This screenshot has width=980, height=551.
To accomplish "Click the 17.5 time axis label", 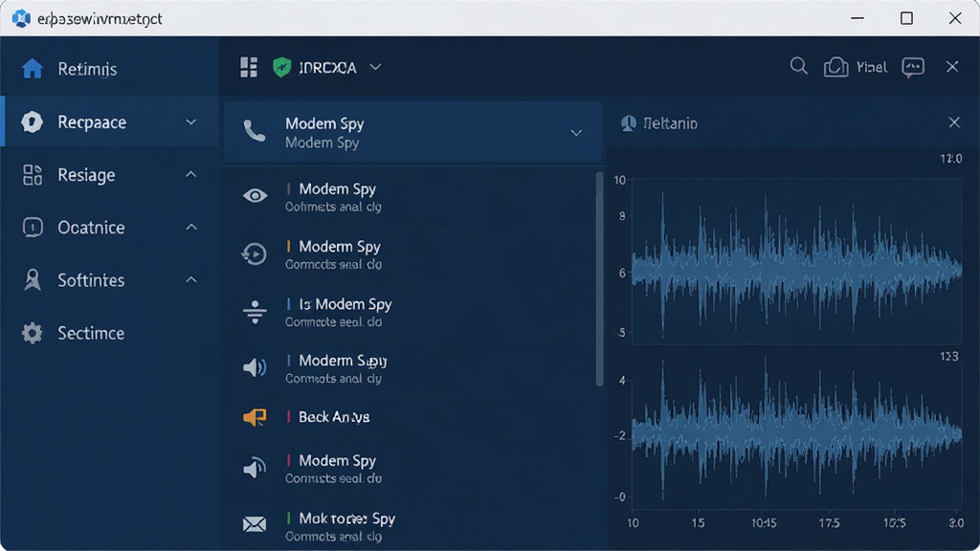I will click(829, 523).
